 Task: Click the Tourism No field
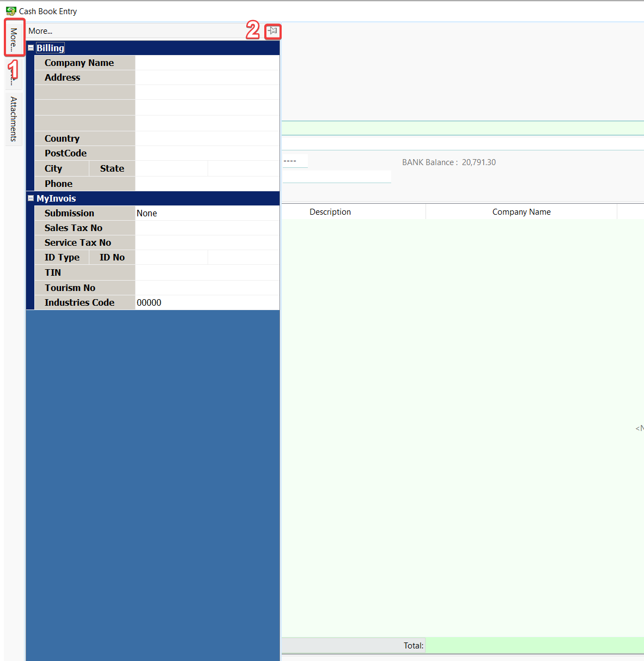[207, 288]
